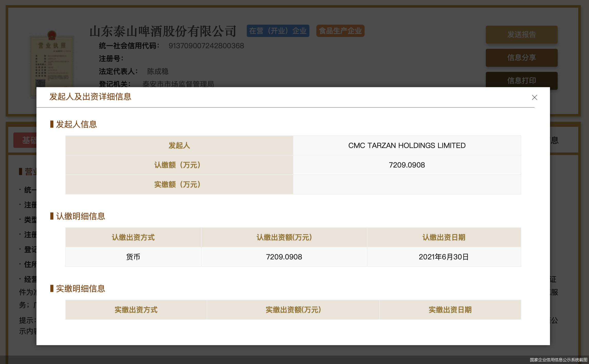
Task: Click the 2021年6月30日 date cell
Action: (444, 257)
